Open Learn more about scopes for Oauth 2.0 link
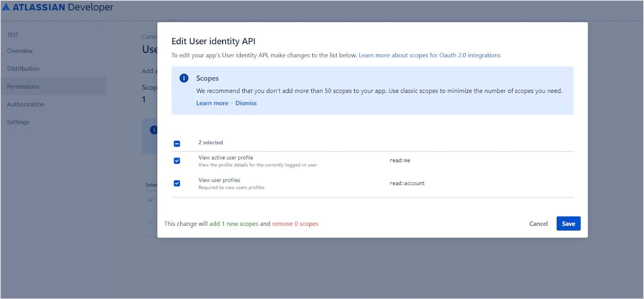Screen dimensions: 644x299 click(x=429, y=55)
